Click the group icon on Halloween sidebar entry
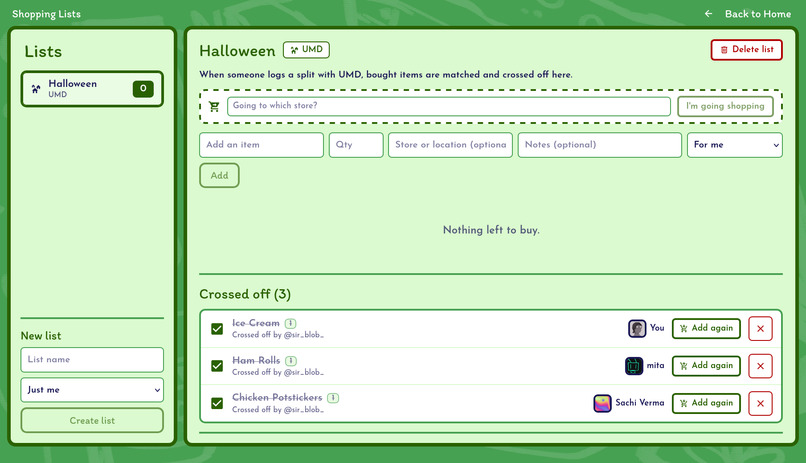Viewport: 806px width, 463px height. pos(35,89)
